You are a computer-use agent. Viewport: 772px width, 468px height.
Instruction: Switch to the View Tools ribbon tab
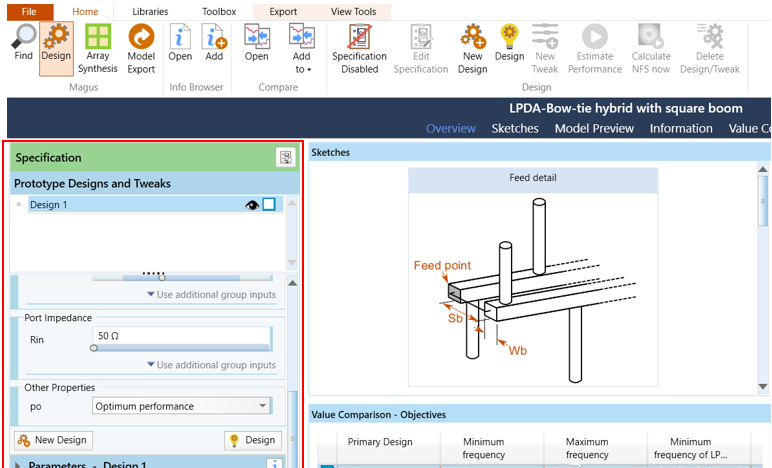pos(354,12)
